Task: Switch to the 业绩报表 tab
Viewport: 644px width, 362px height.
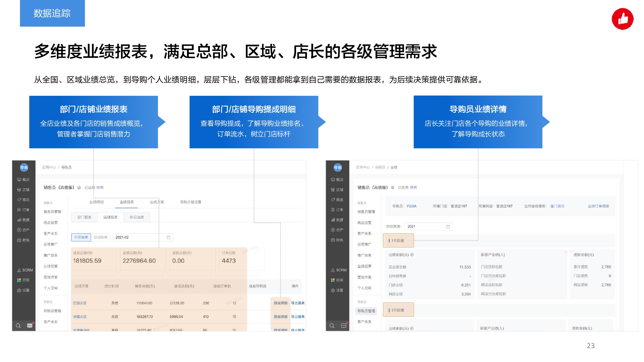Action: point(127,202)
